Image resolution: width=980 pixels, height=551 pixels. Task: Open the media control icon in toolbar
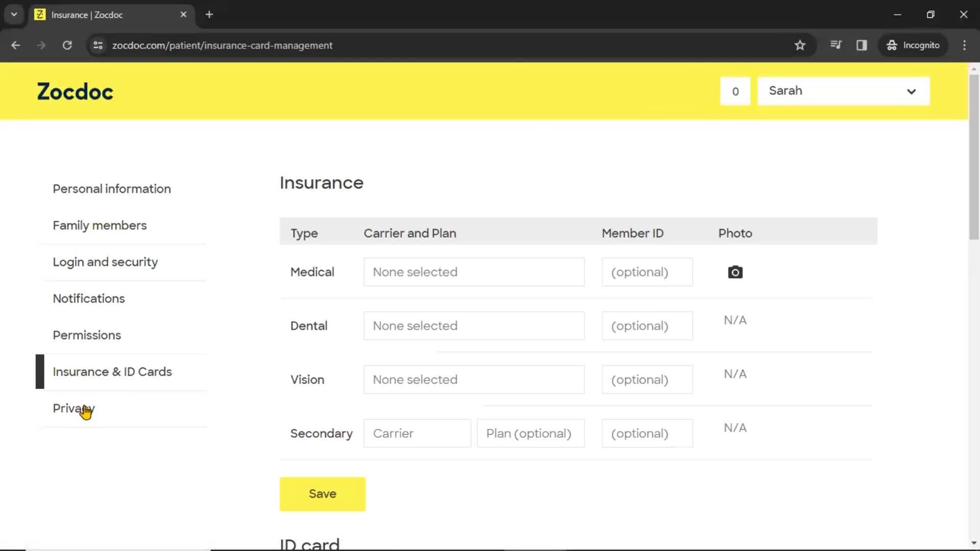pos(836,45)
